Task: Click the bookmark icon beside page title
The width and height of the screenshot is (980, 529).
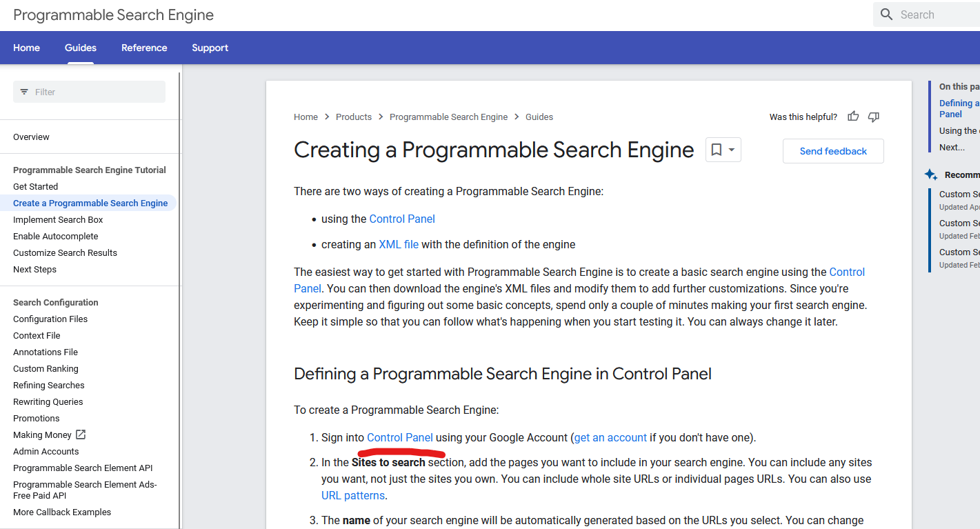Action: 717,150
